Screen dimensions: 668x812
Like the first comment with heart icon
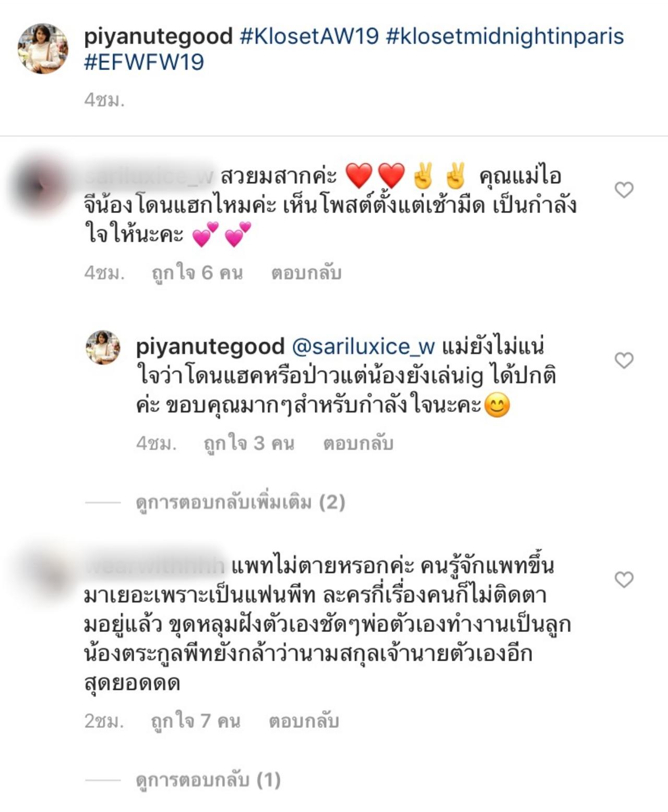pyautogui.click(x=624, y=190)
